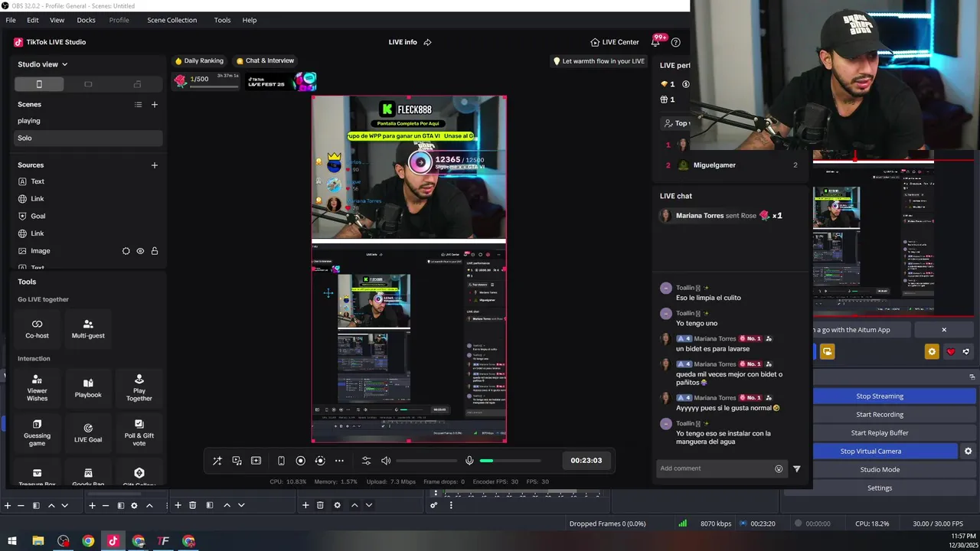Open the chat filter funnel menu

[796, 468]
